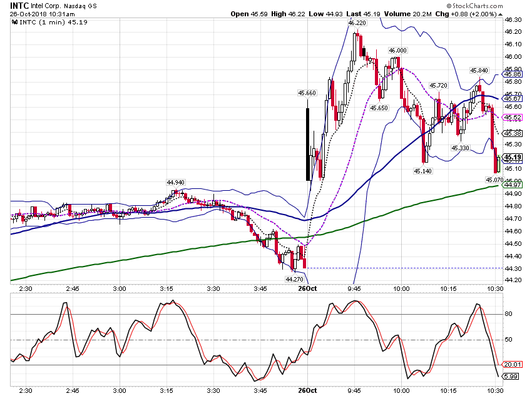
Task: Click the green 44.97 moving average tag
Action: (513, 185)
